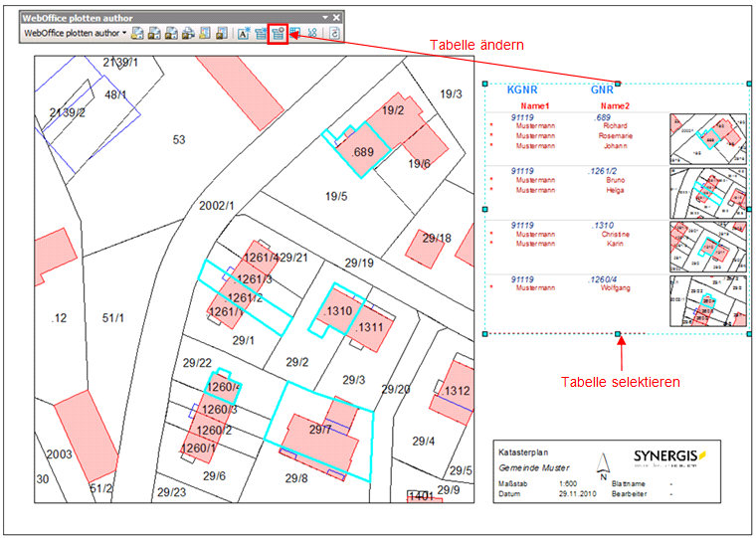Click parcel label .1312 on the map
The image size is (756, 538).
[457, 391]
